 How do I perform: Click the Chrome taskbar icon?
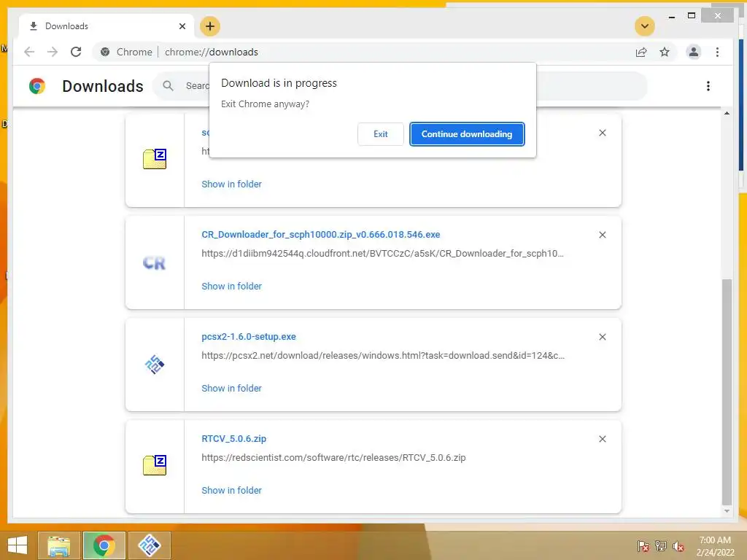(104, 545)
